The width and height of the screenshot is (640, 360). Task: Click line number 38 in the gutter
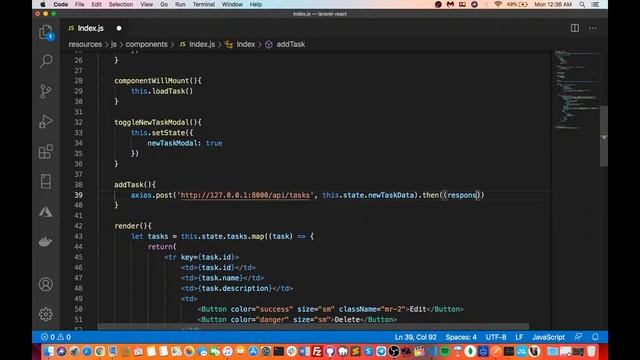(78, 184)
